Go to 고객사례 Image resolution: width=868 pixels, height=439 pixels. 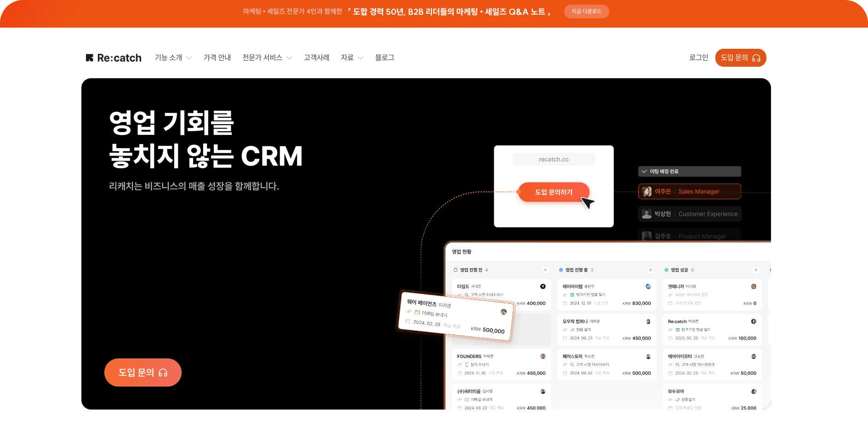coord(316,58)
